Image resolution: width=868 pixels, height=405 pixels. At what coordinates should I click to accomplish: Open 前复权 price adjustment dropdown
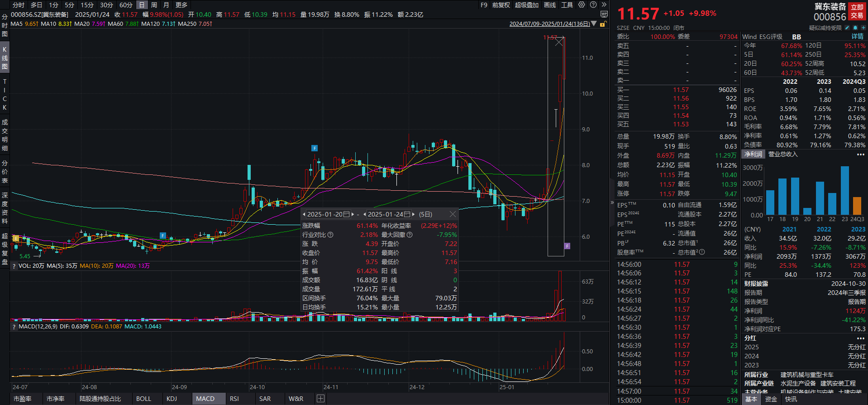[501, 5]
